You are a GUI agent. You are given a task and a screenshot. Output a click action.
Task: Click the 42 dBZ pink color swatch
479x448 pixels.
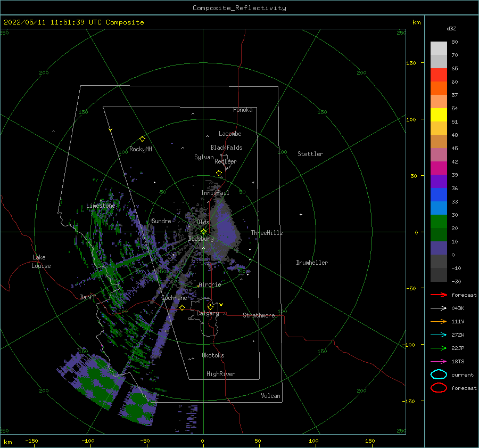click(439, 155)
